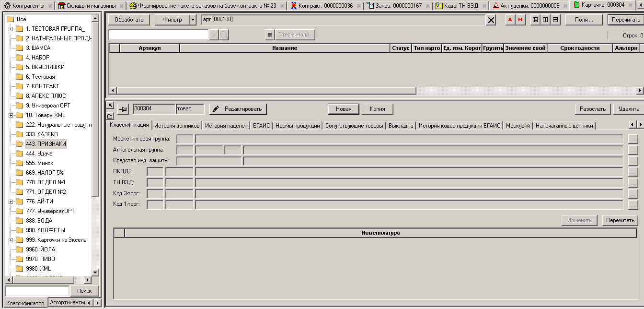Viewport: 644px width, 309px height.
Task: Click the small folder icon left of tabs
Action: point(110,116)
